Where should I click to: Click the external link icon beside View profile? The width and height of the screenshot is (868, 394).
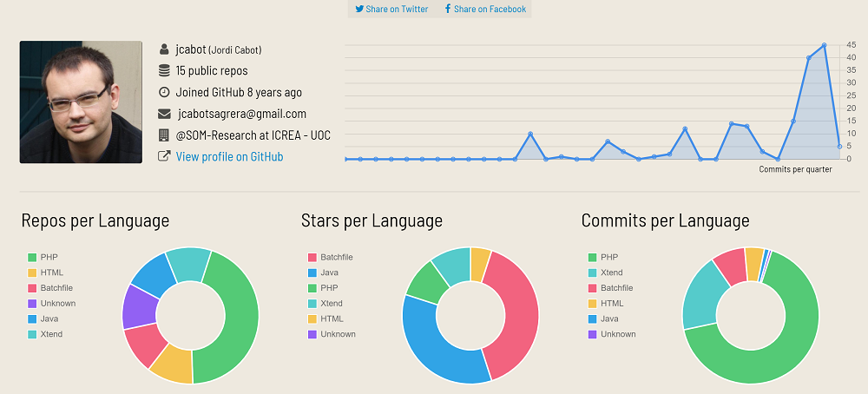[164, 157]
